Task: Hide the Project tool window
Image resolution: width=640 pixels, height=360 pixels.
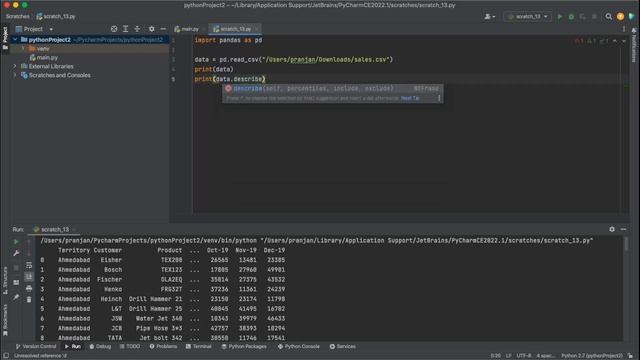Action: pyautogui.click(x=163, y=29)
